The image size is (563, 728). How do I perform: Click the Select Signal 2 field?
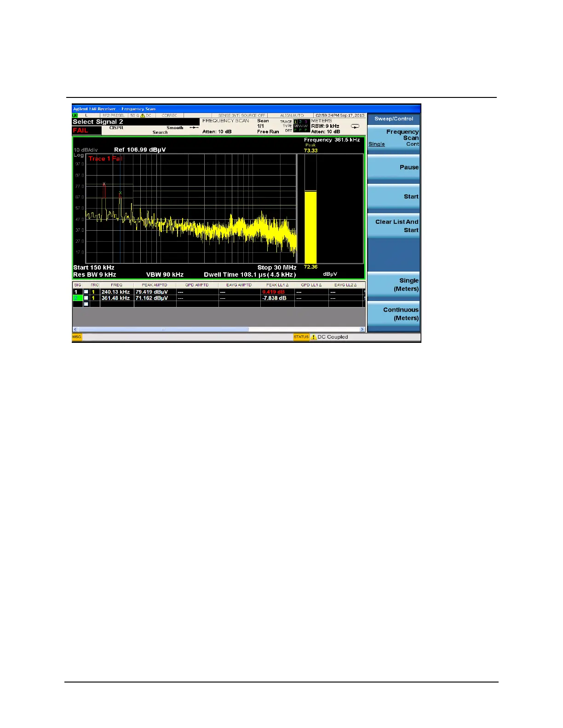tap(135, 122)
